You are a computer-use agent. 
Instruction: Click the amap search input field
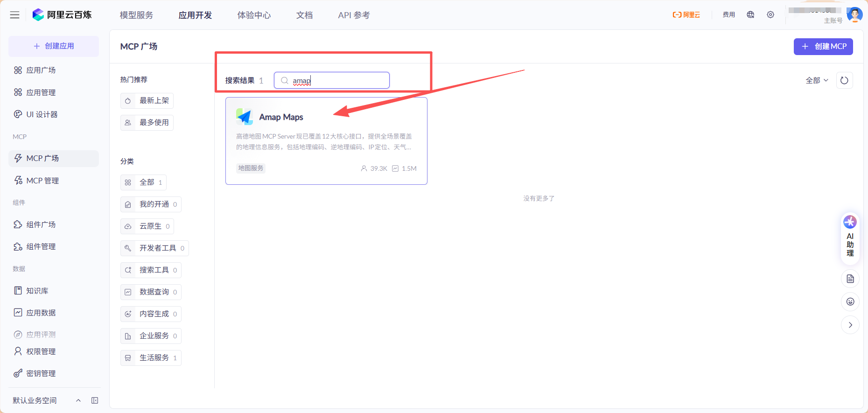point(332,80)
